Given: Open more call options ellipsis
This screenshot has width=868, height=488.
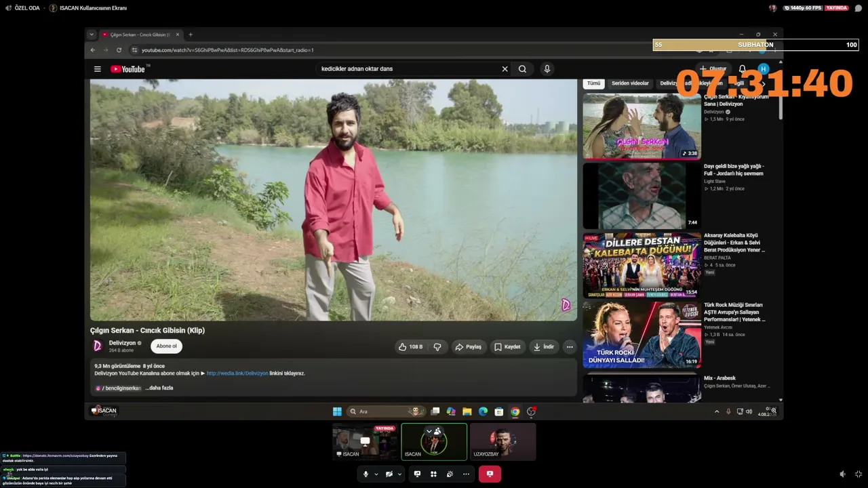Looking at the screenshot, I should coord(466,474).
